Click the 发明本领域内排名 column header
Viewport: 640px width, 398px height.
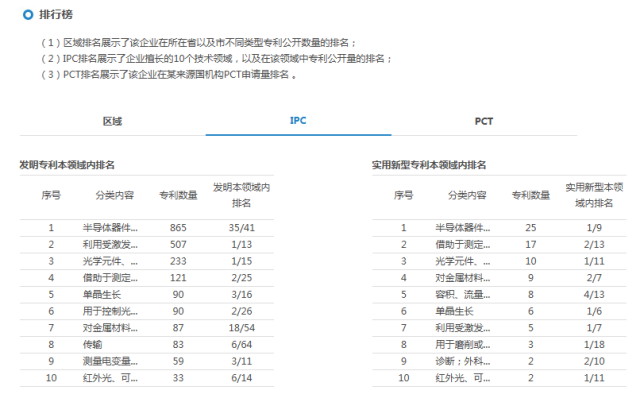coord(242,195)
